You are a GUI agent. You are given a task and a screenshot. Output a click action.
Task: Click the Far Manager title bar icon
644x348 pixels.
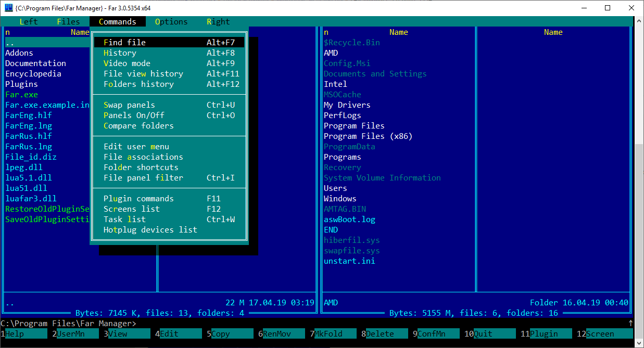click(8, 7)
